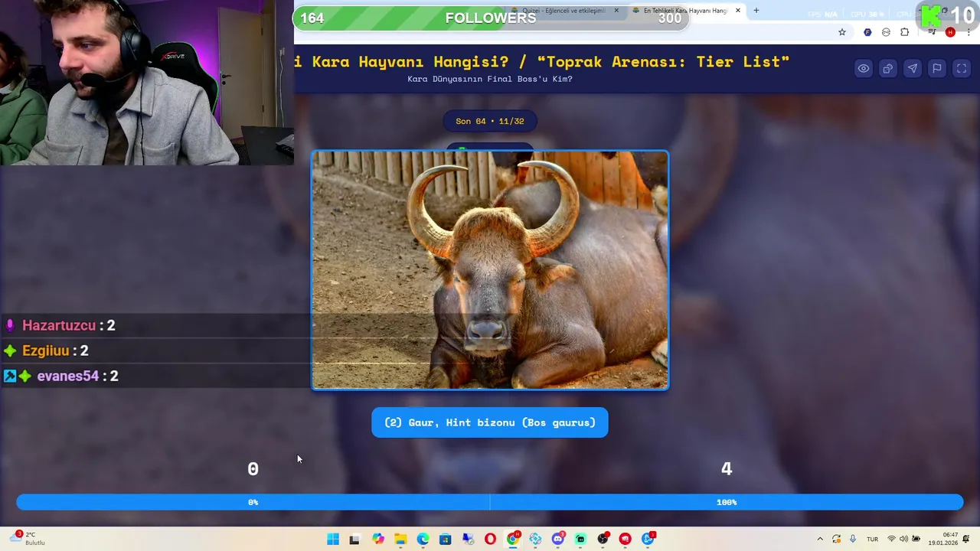Open Task View on the taskbar
980x551 pixels.
coord(354,540)
